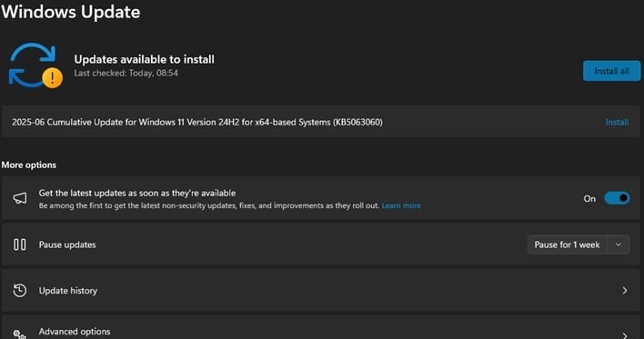Expand Update history with its chevron
This screenshot has height=339, width=644.
pos(624,291)
